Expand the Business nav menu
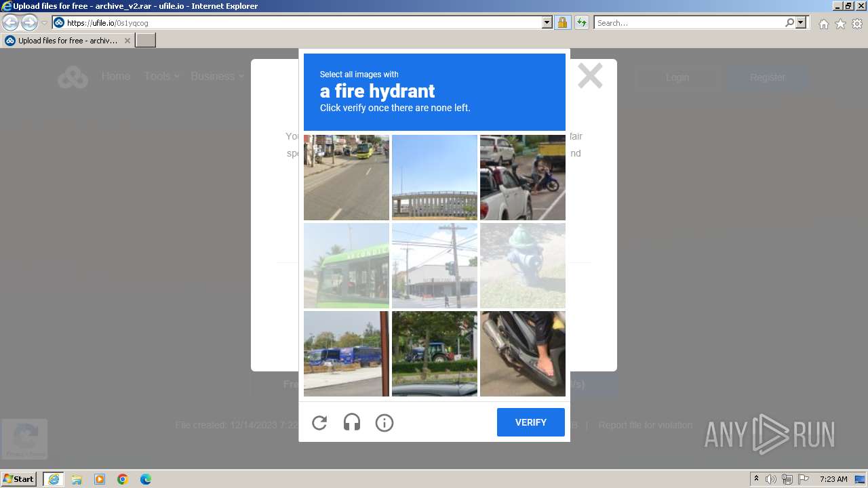 217,77
